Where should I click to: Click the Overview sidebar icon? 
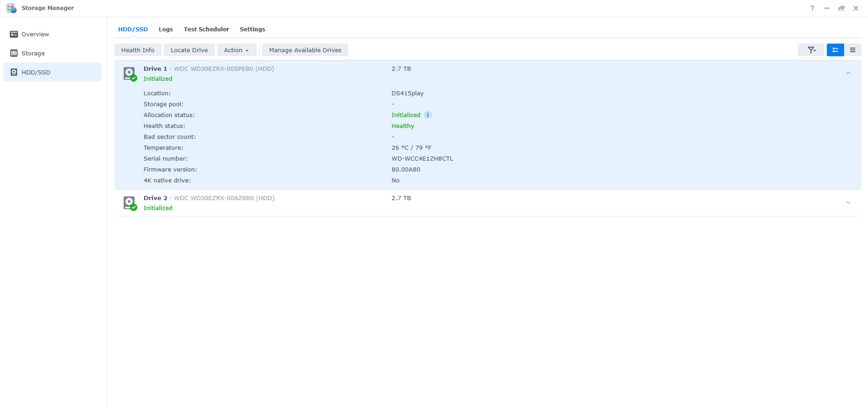tap(14, 34)
